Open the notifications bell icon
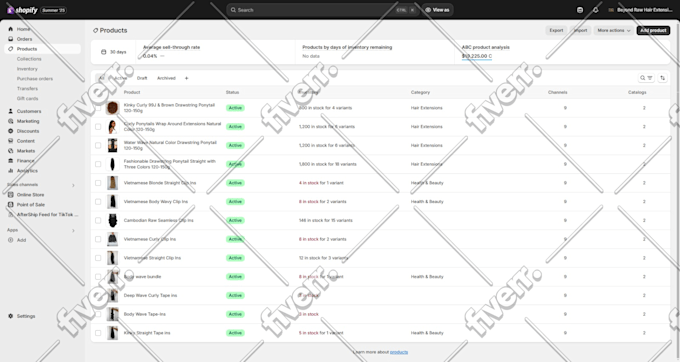This screenshot has height=362, width=680. pyautogui.click(x=595, y=10)
